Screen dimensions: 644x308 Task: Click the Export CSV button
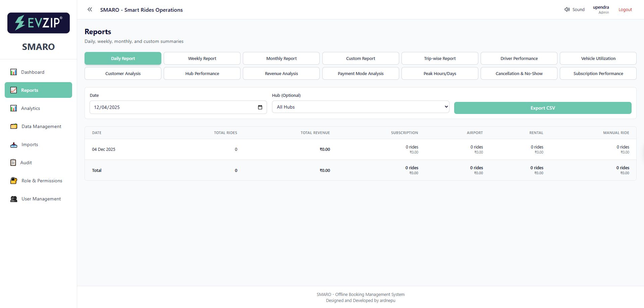pos(542,108)
